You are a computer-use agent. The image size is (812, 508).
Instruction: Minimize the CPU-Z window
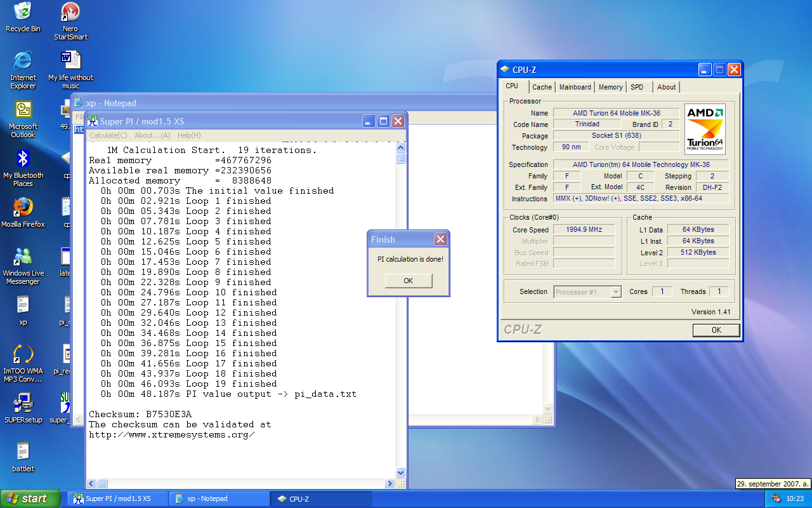pyautogui.click(x=705, y=70)
